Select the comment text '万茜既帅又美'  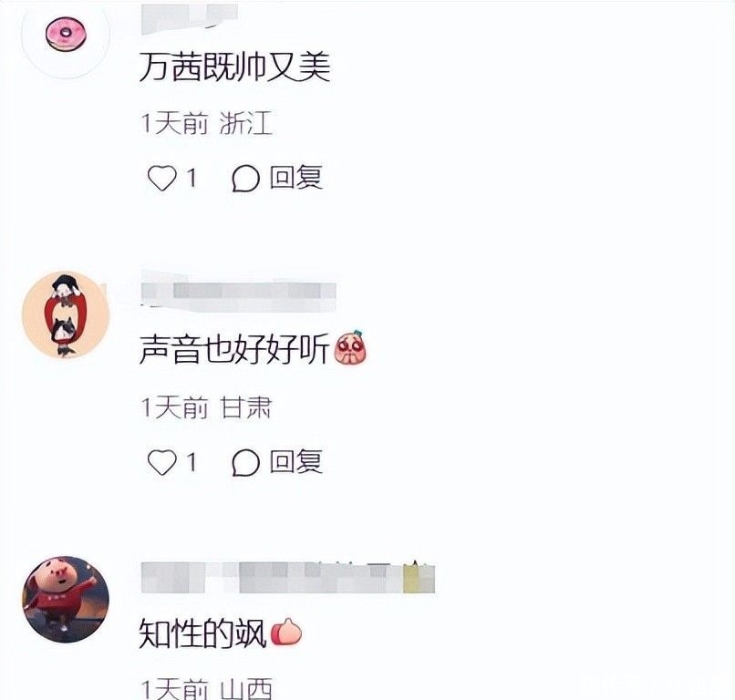tap(235, 67)
